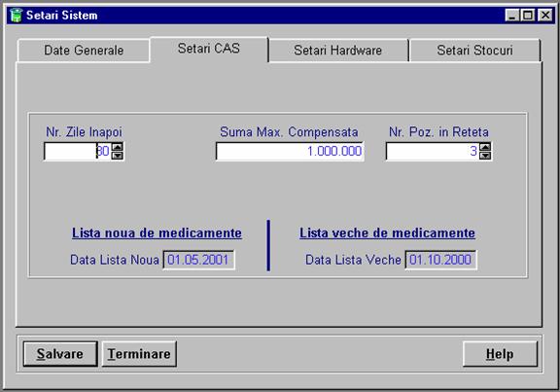This screenshot has width=560, height=392.
Task: Click the Salvare button
Action: click(60, 354)
